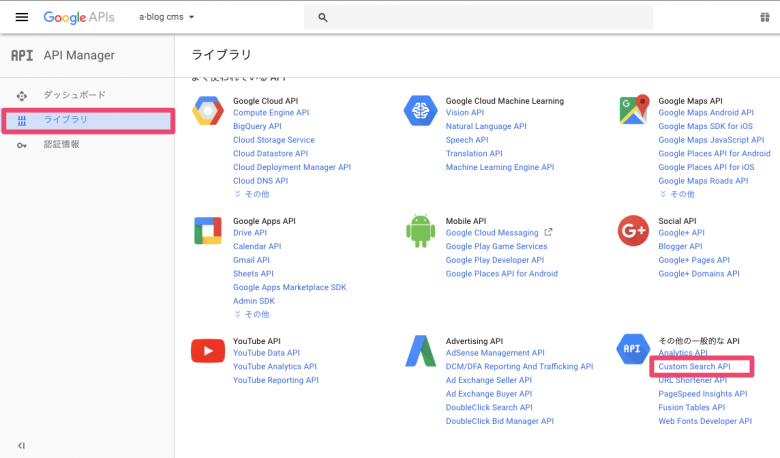This screenshot has width=780, height=458.
Task: Click the Android Mobile API icon
Action: click(420, 230)
